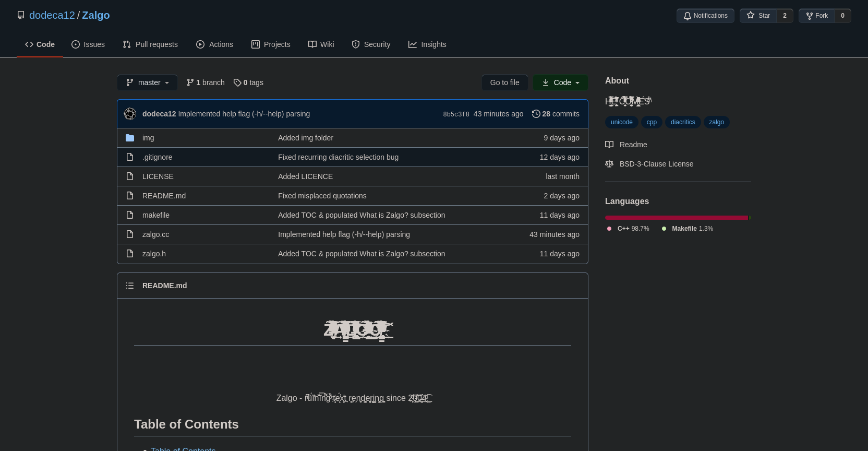The image size is (868, 451).
Task: View the 28 commits history
Action: [556, 114]
